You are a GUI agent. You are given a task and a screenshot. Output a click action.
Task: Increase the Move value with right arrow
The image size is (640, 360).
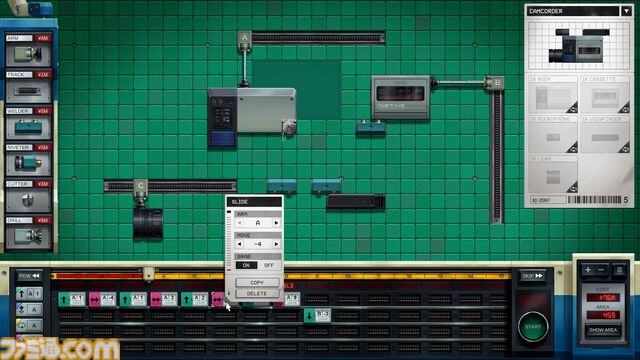(276, 244)
